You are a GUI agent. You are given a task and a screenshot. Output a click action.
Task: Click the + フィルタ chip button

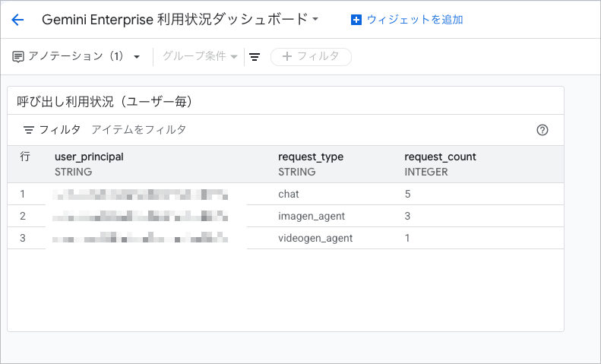[x=311, y=57]
